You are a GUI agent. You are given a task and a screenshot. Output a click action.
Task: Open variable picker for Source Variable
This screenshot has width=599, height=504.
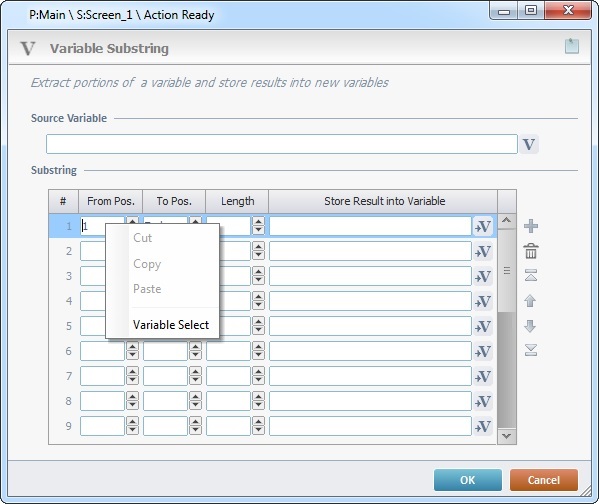pyautogui.click(x=529, y=144)
